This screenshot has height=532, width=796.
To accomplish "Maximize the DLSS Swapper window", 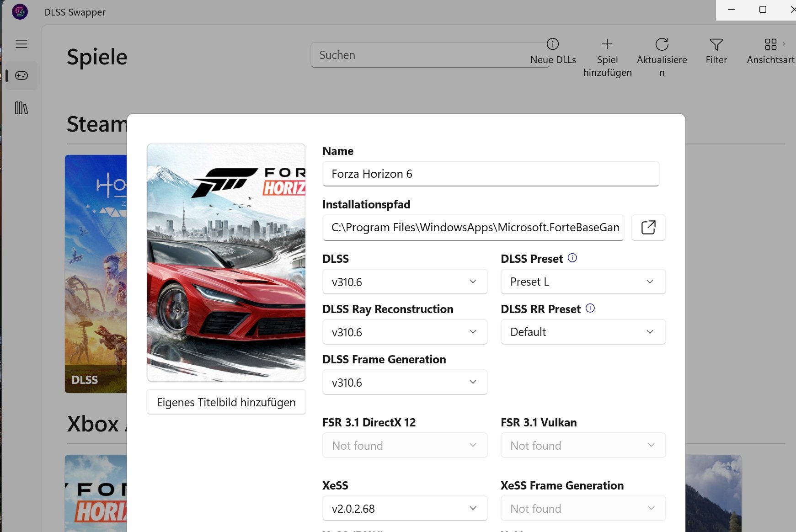I will click(x=763, y=10).
